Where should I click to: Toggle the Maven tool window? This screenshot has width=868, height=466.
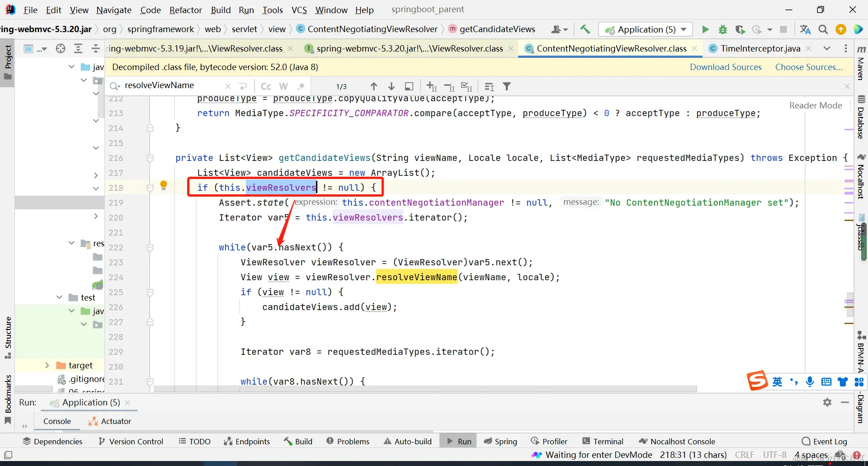(861, 63)
